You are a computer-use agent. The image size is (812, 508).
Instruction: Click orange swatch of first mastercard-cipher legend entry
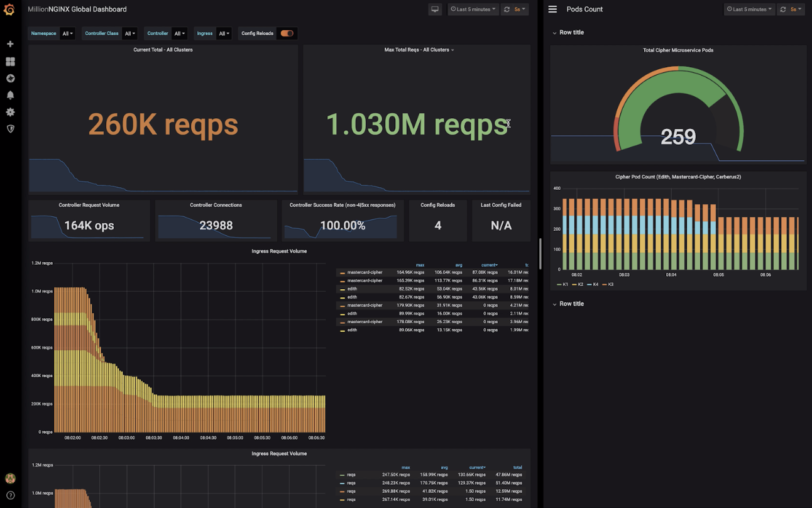pyautogui.click(x=343, y=273)
